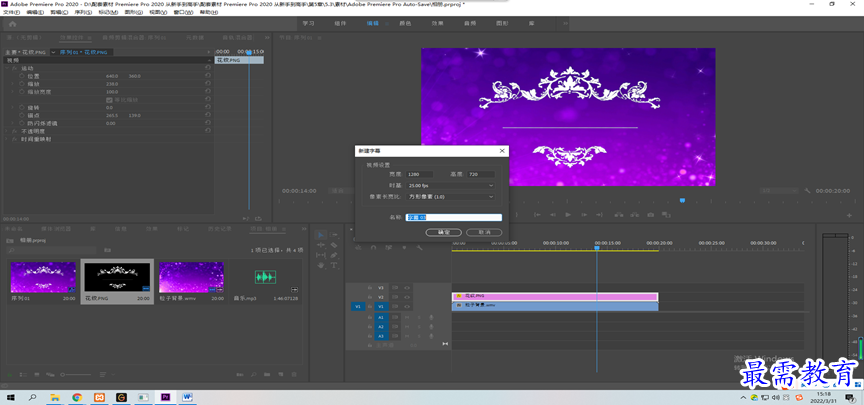Open the source clip dropdown beside 主要 * 花纹.PNG
864x405 pixels.
53,52
